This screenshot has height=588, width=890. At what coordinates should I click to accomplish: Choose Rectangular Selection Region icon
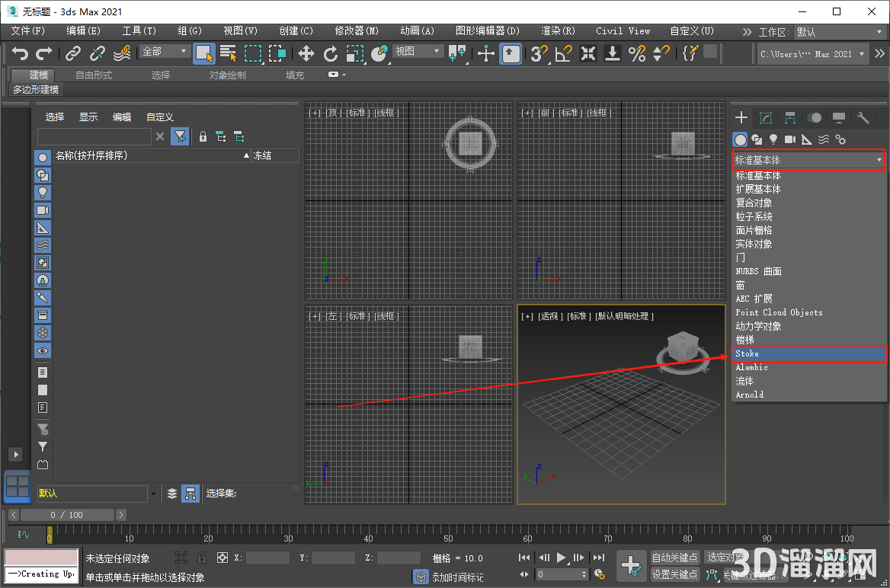coord(252,53)
